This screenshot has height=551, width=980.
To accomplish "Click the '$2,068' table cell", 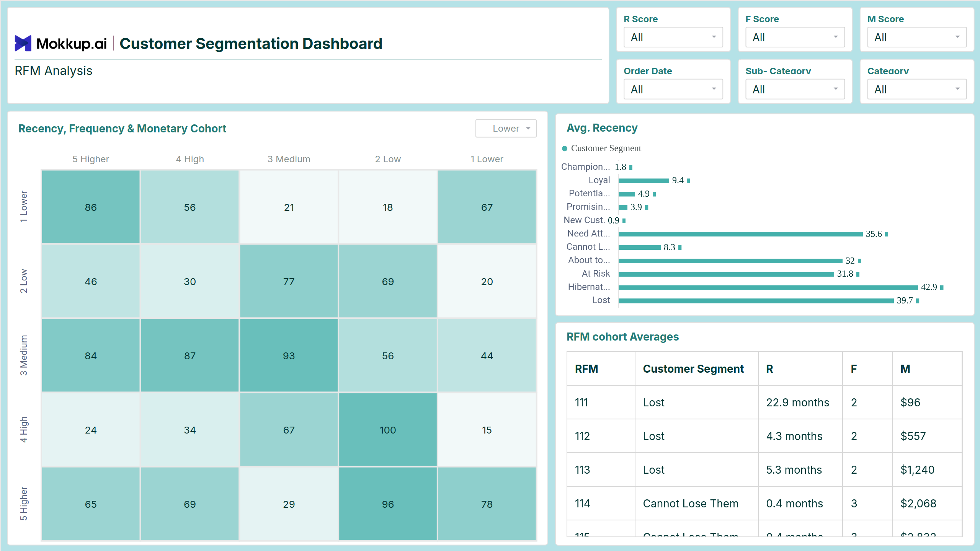I will point(927,504).
